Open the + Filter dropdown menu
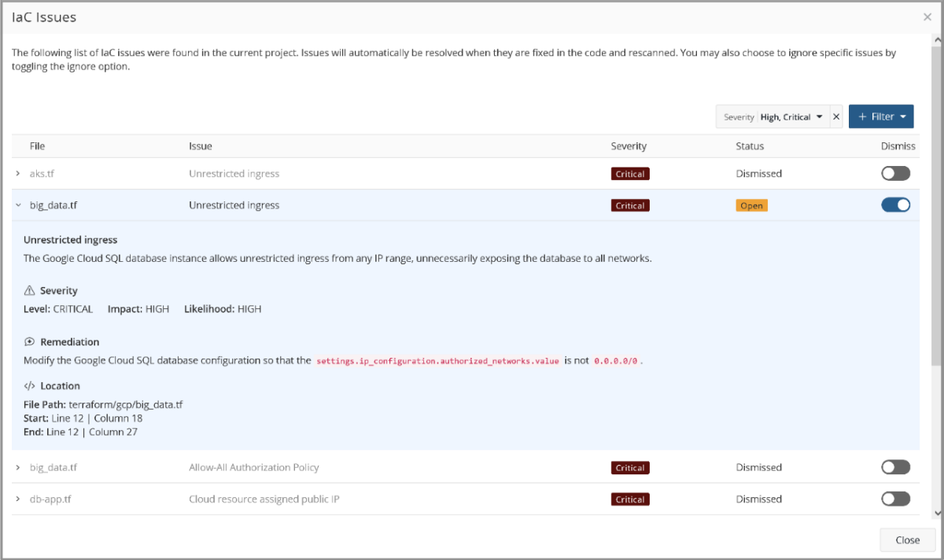This screenshot has height=560, width=944. (881, 116)
